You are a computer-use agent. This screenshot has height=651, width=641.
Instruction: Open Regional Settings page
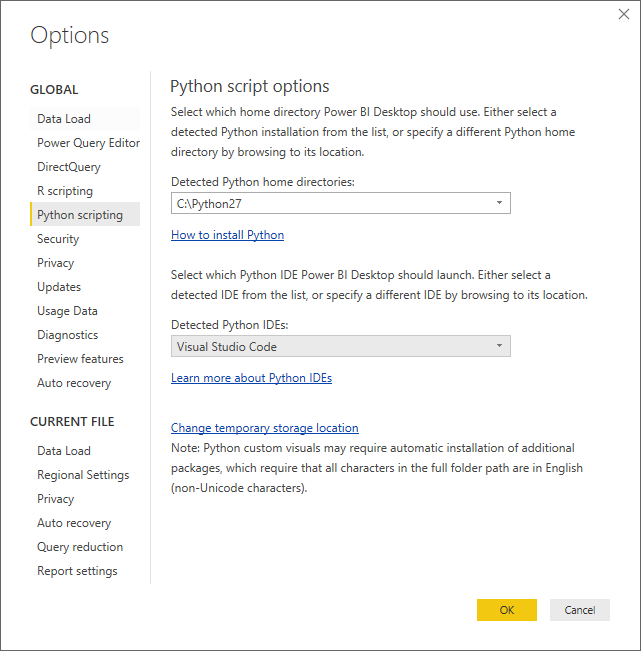click(x=85, y=475)
